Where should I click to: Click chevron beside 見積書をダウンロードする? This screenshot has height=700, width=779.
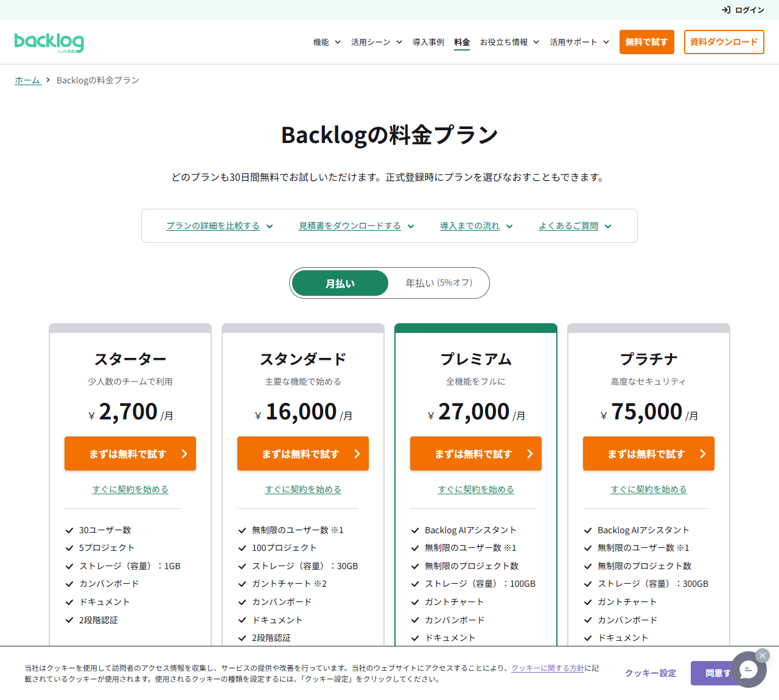click(x=411, y=226)
